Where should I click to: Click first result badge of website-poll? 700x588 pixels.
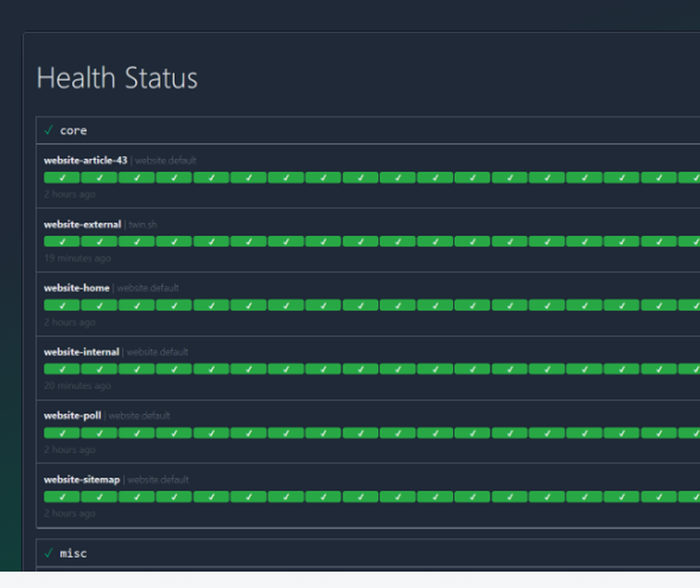point(62,433)
